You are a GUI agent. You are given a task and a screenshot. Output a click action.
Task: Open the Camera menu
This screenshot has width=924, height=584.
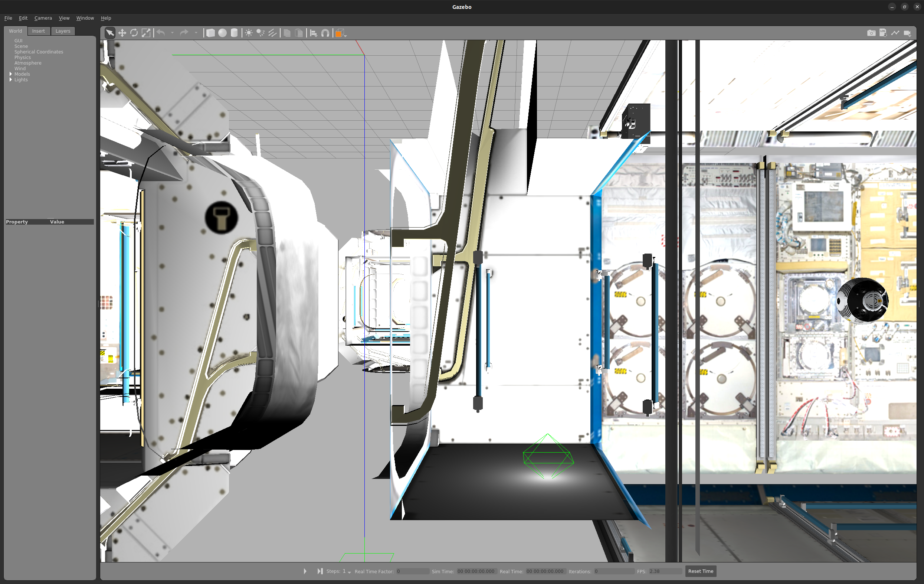(x=43, y=18)
